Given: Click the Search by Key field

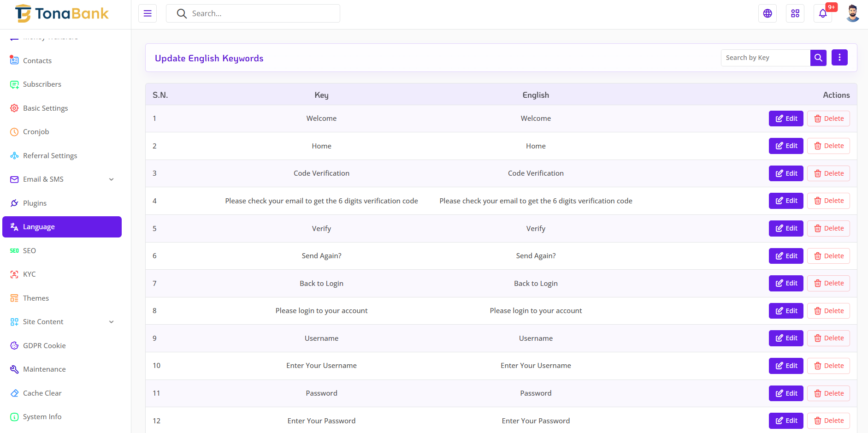Looking at the screenshot, I should (765, 58).
